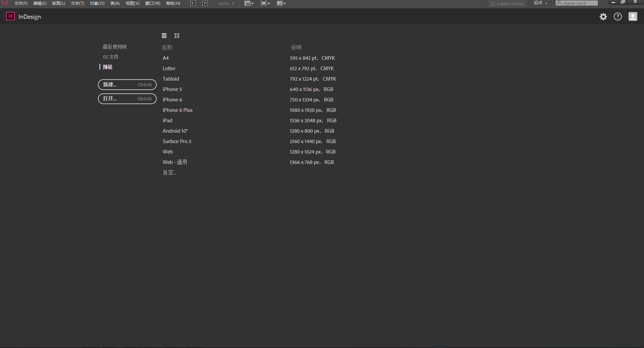Choose the iPad preset
The width and height of the screenshot is (644, 348).
pyautogui.click(x=167, y=121)
